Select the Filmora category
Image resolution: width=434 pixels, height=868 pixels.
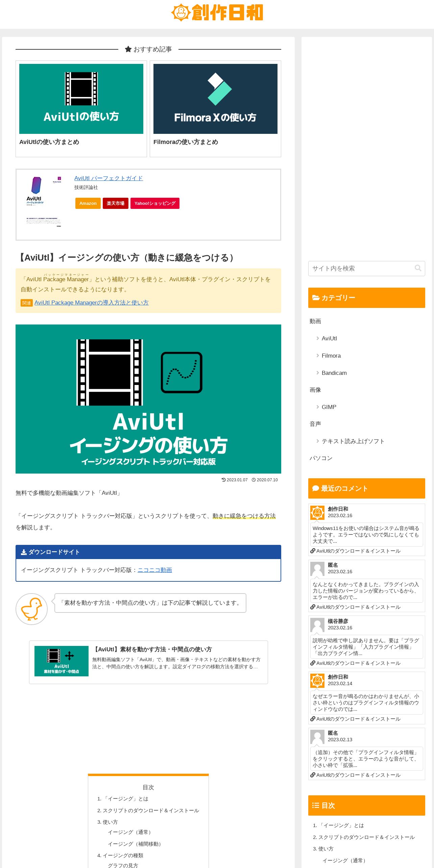pos(331,356)
